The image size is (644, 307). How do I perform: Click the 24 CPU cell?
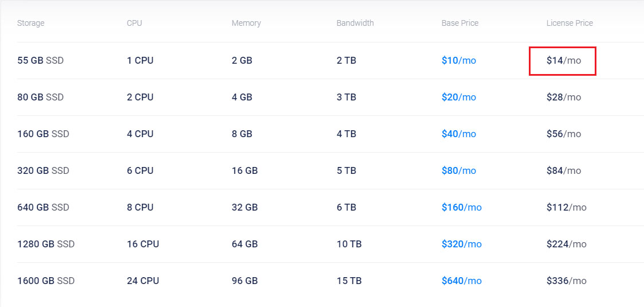point(143,281)
